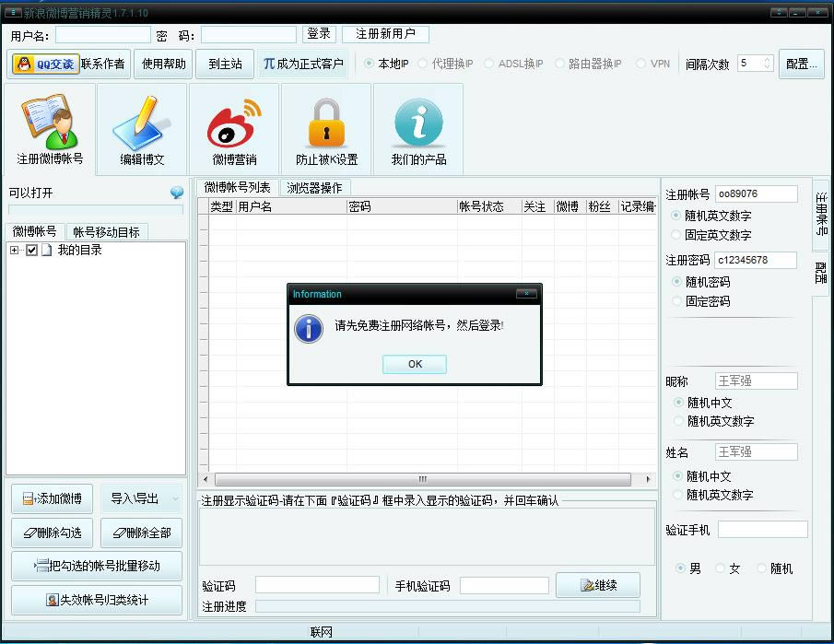This screenshot has height=644, width=834.
Task: Click the horizontal scrollbar under account list
Action: (x=423, y=478)
